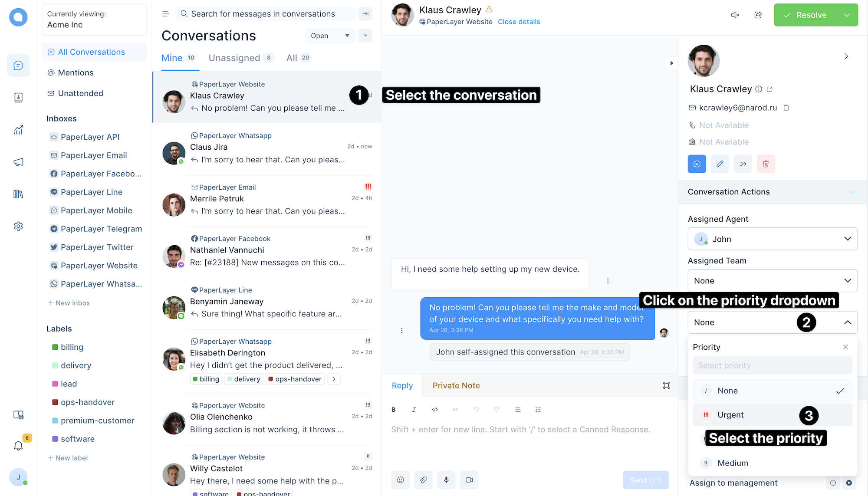868x496 pixels.
Task: Click the video camera icon in toolbar
Action: pos(469,480)
